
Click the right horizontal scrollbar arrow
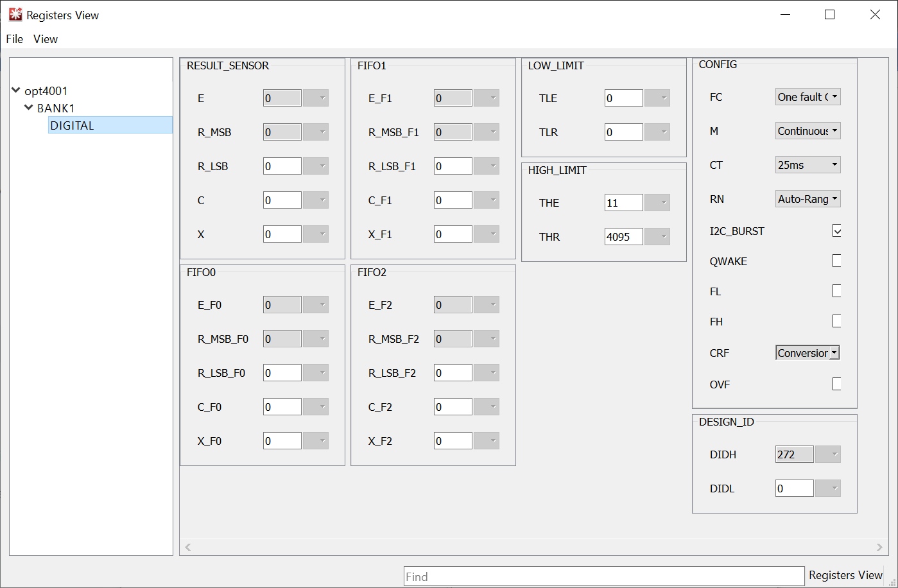click(x=880, y=547)
